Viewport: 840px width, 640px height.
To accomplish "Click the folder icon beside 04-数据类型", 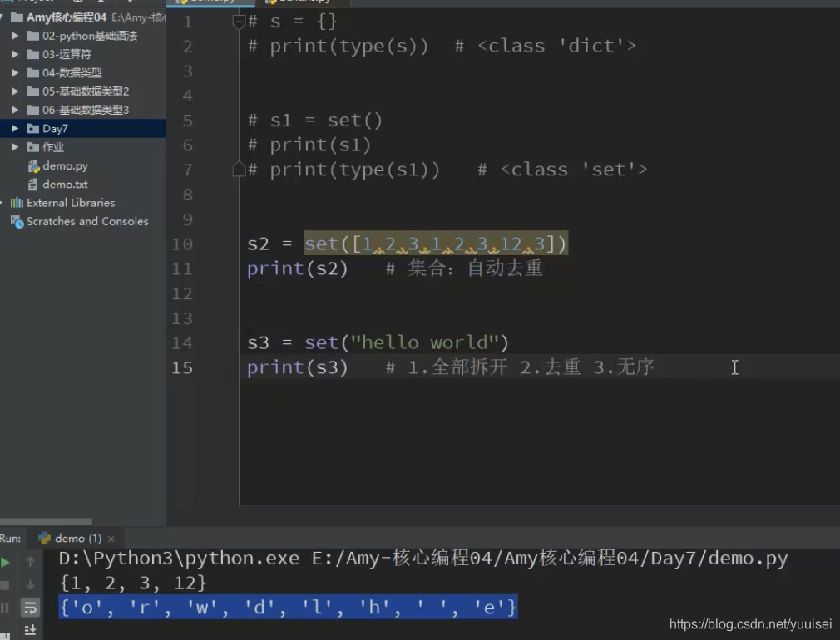I will pyautogui.click(x=32, y=73).
